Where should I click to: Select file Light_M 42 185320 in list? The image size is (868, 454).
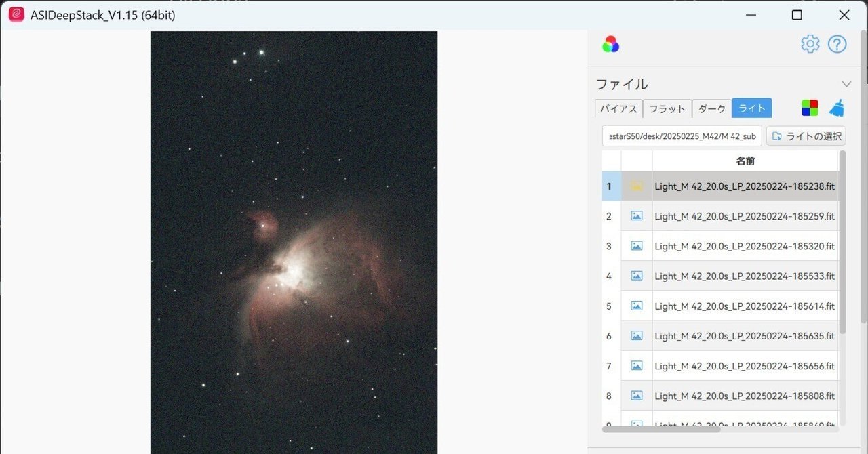tap(745, 246)
